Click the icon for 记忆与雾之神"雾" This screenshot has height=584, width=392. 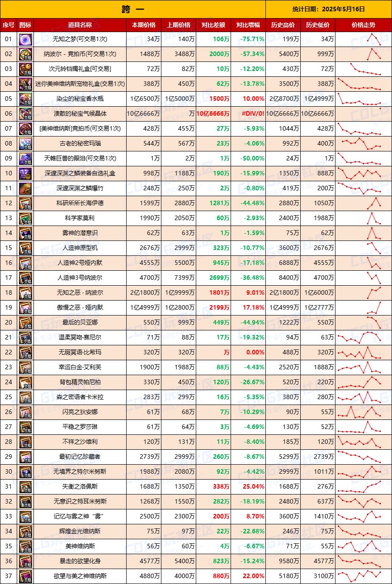tap(25, 517)
